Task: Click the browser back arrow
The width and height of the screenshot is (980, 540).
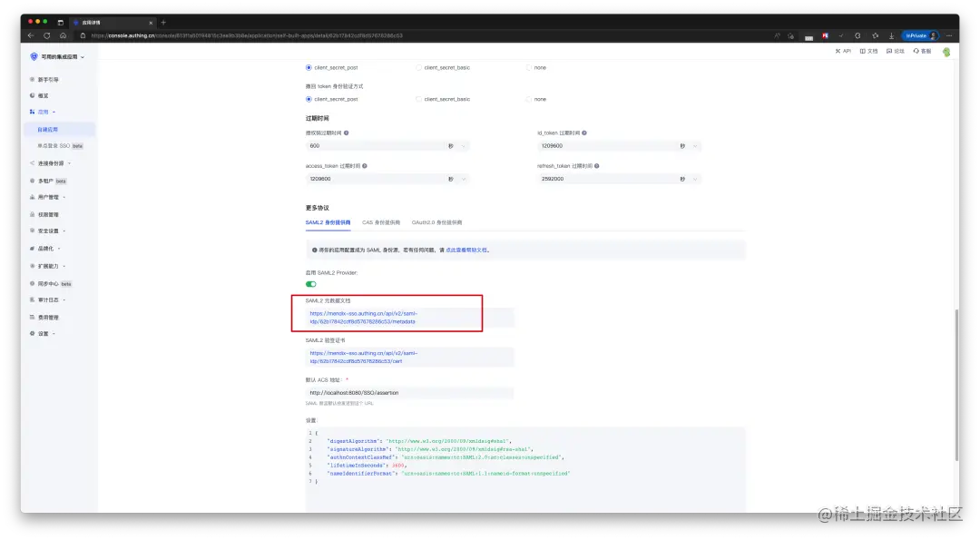Action: (31, 35)
